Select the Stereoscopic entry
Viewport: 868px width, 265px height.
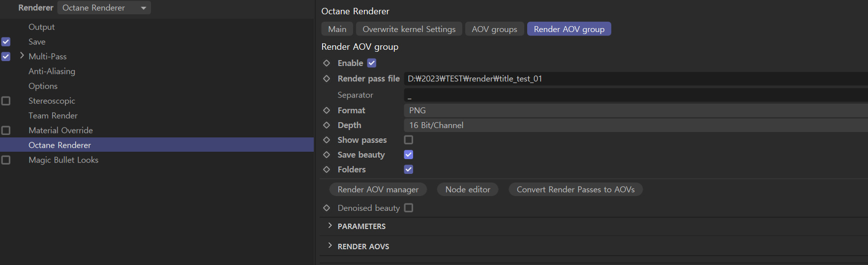(x=52, y=101)
